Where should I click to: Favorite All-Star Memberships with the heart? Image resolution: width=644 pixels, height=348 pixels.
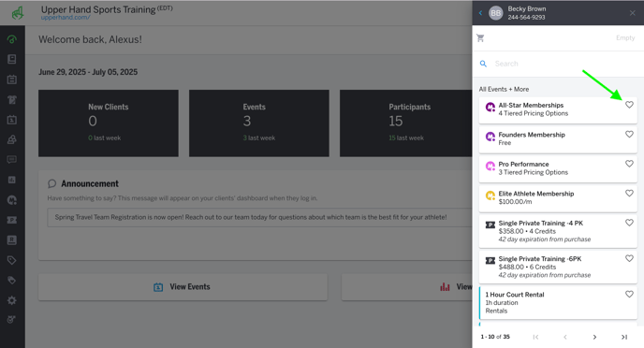[x=629, y=105]
